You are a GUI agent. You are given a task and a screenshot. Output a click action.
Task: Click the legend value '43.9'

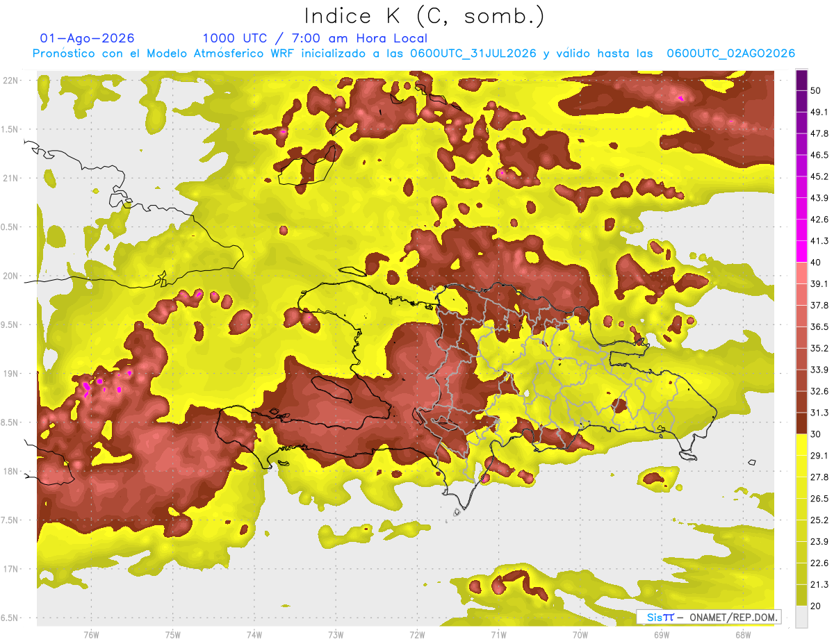[819, 198]
